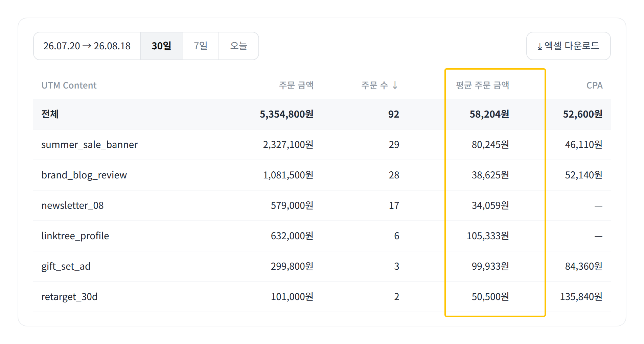Sort by the 주문 금액 column header
644x344 pixels.
[296, 85]
